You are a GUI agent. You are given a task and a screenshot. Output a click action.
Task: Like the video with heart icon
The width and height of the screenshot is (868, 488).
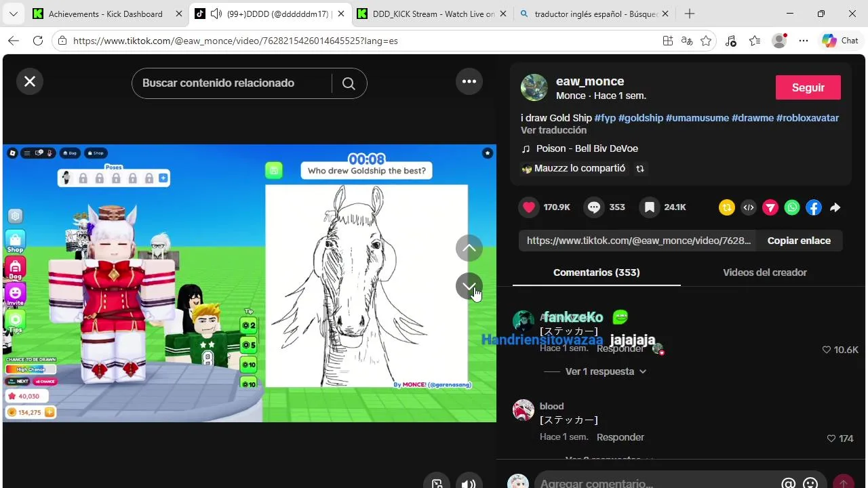(x=529, y=207)
